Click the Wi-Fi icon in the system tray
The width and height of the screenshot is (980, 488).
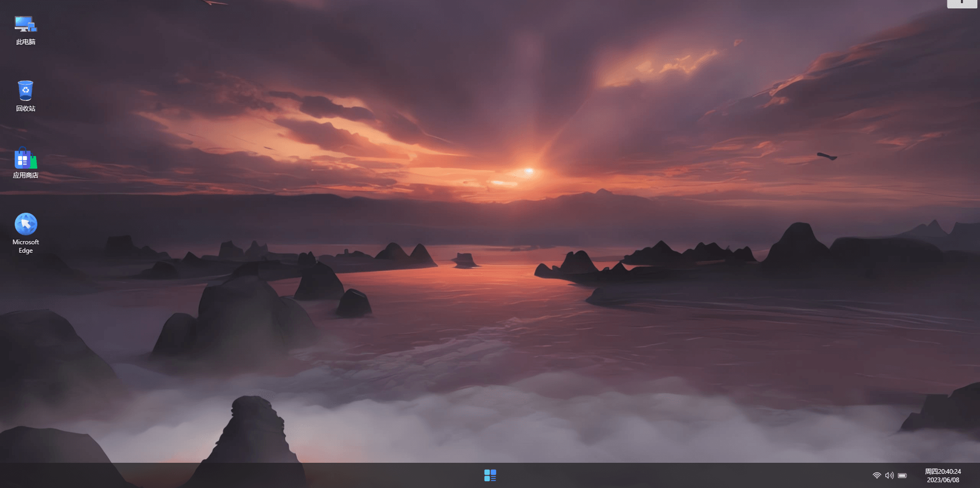(876, 475)
